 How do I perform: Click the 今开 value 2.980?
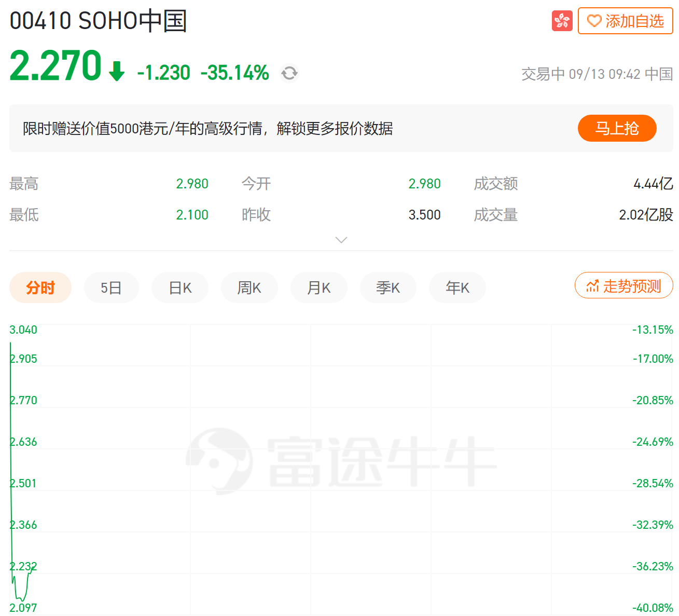pos(425,184)
